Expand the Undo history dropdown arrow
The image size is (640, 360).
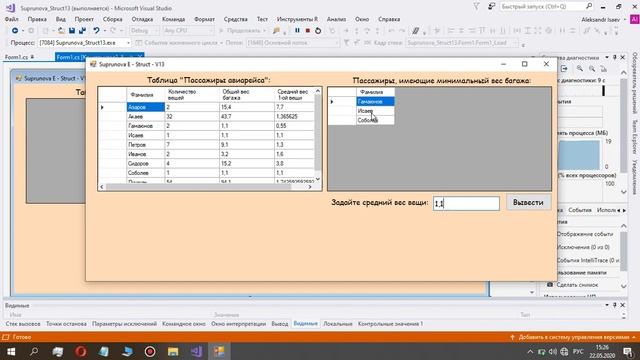point(104,31)
